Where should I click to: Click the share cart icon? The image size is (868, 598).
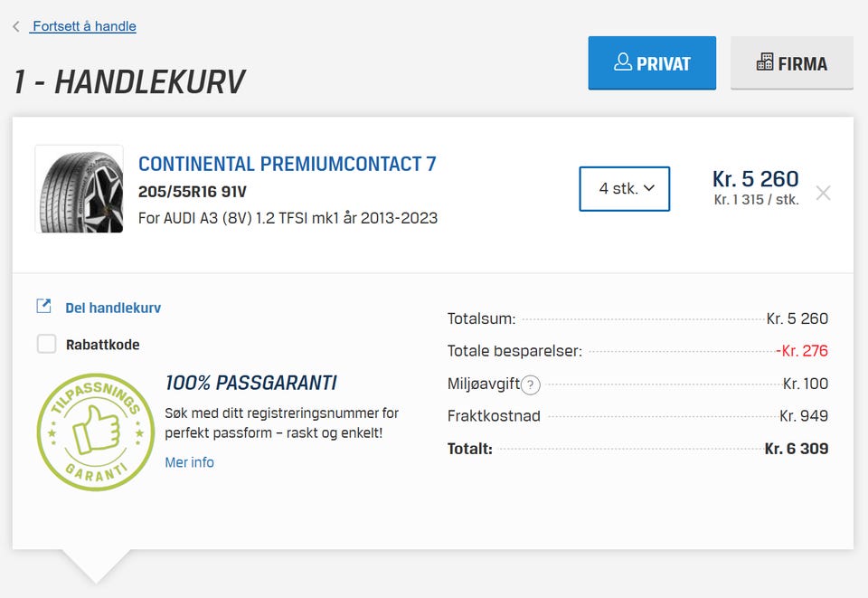(x=43, y=307)
